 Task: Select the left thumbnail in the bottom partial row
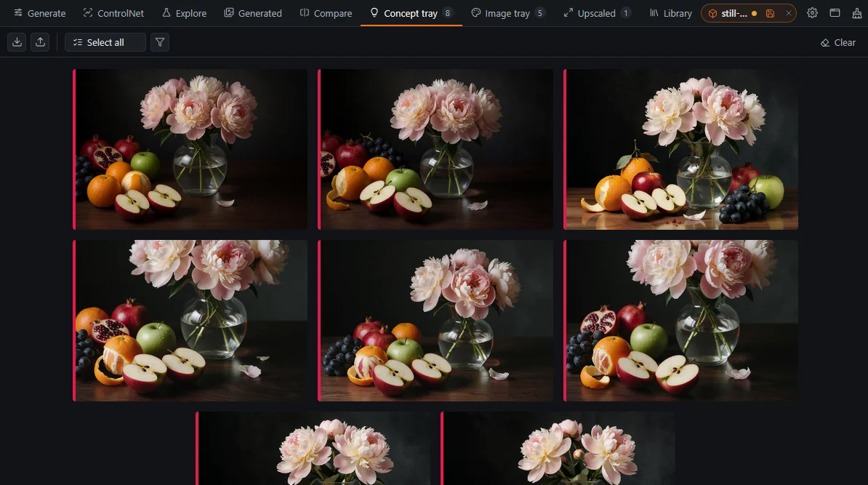(313, 449)
